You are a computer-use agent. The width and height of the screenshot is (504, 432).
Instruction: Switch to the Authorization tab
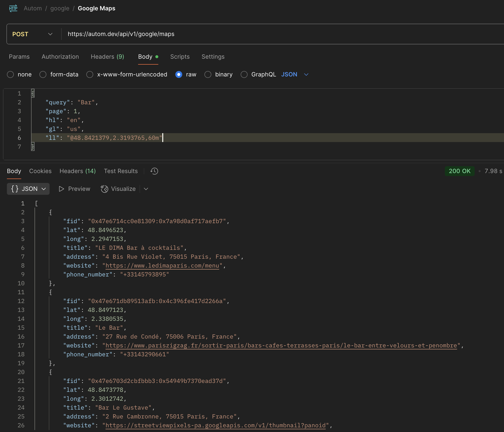click(x=60, y=57)
